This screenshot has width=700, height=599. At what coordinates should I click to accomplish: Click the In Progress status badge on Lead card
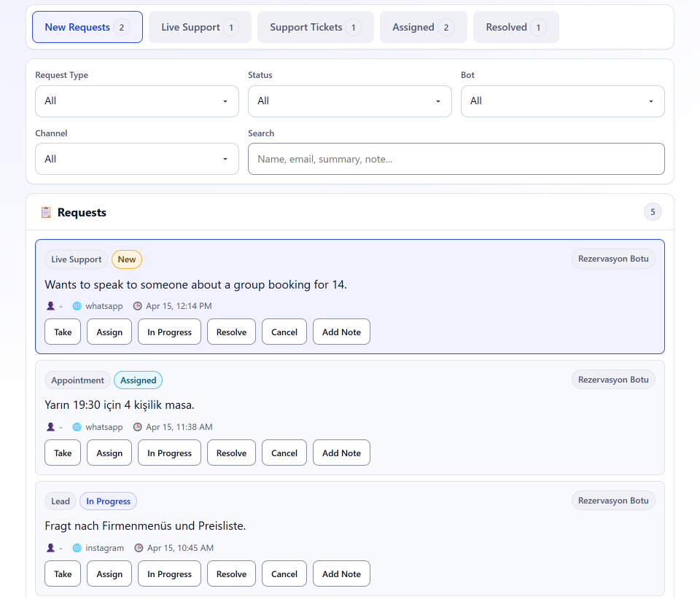coord(109,501)
